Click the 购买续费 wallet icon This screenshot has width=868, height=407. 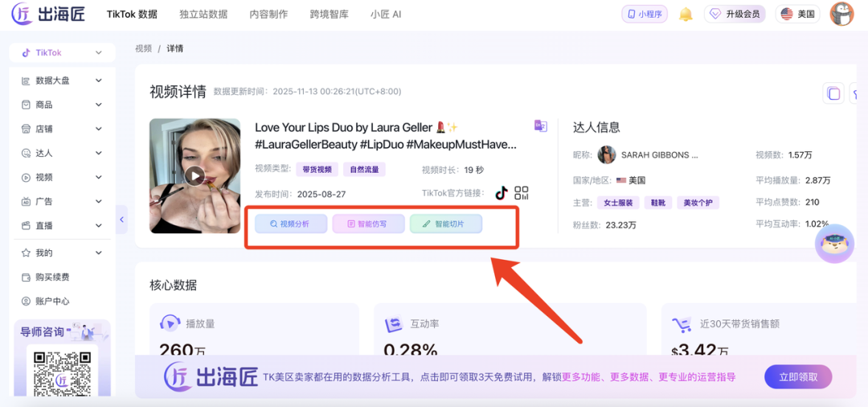tap(26, 277)
